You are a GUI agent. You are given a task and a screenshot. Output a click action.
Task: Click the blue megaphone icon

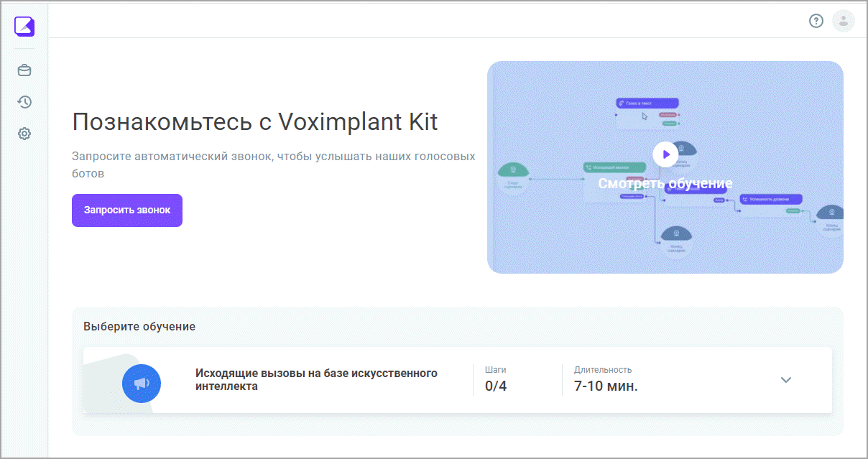(x=142, y=383)
